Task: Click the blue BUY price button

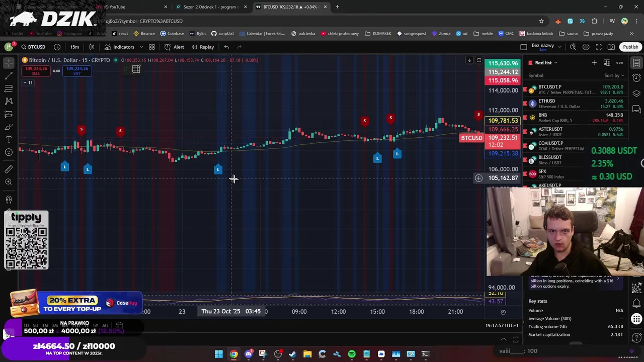Action: tap(77, 71)
